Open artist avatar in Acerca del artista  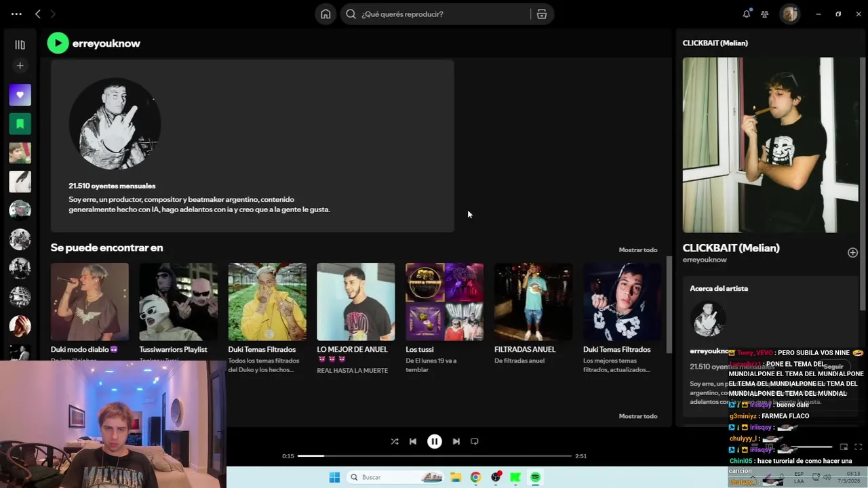[707, 319]
